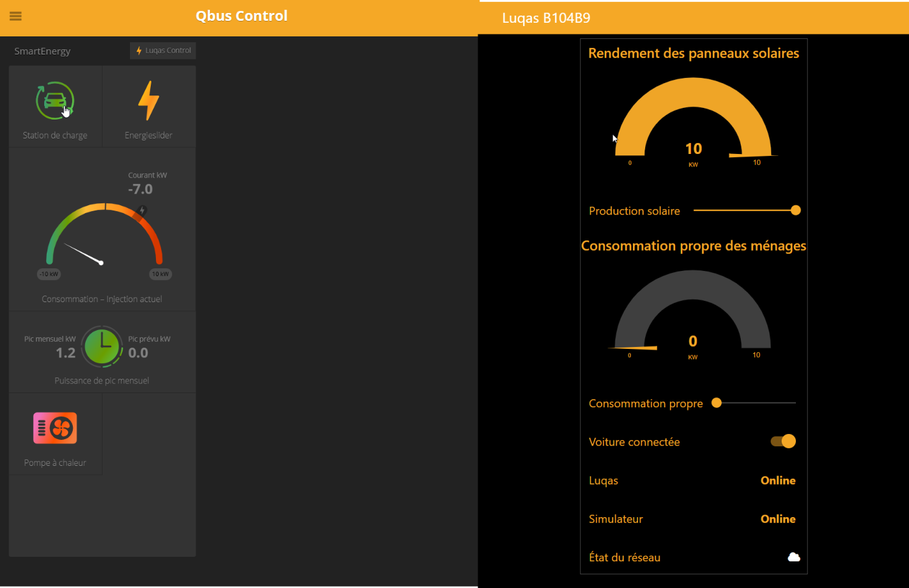The image size is (909, 588).
Task: Click the 10 kW gauge maximum label
Action: tap(160, 274)
